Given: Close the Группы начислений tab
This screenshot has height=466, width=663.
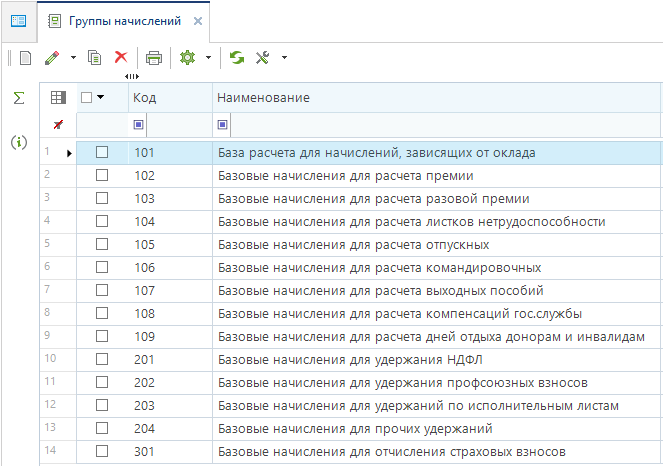Looking at the screenshot, I should [197, 21].
